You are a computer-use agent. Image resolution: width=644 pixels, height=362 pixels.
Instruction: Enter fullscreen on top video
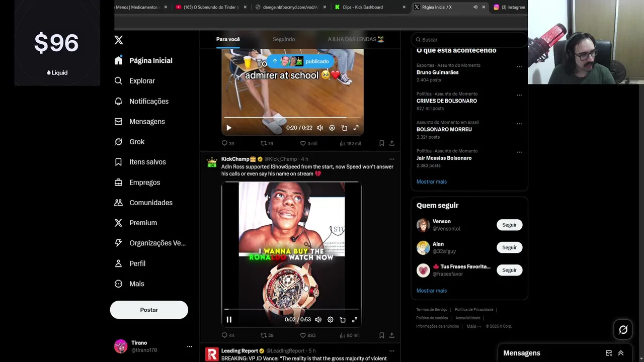click(356, 128)
